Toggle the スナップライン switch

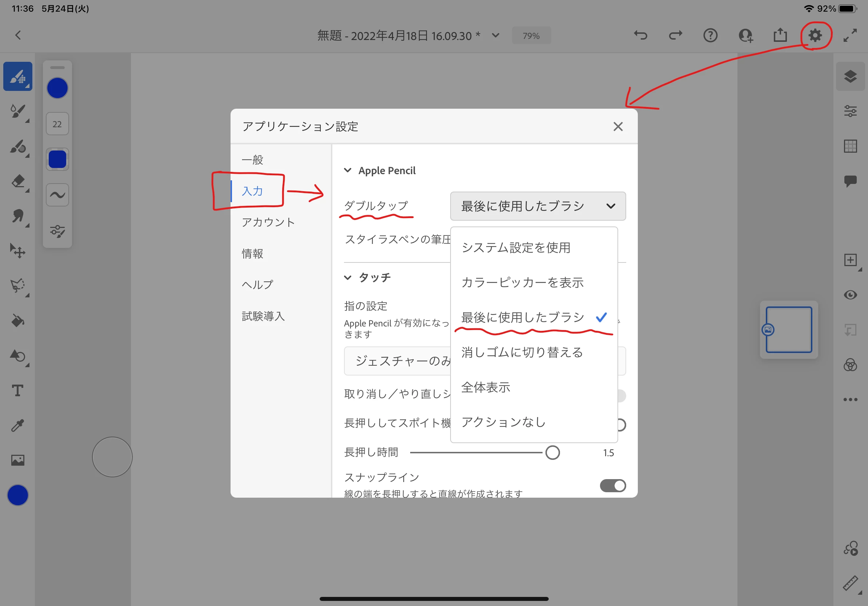(612, 485)
